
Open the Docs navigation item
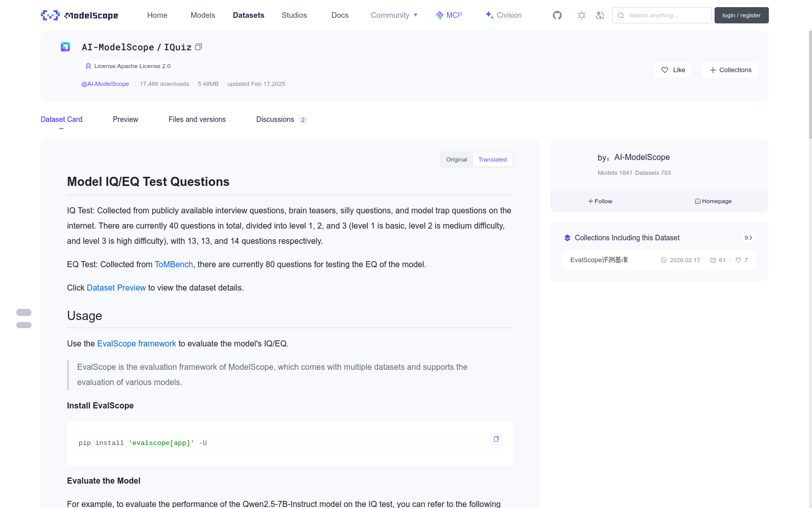(340, 15)
